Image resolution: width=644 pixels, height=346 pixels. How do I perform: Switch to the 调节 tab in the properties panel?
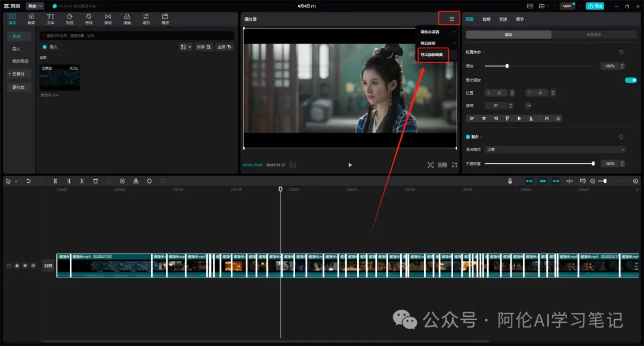pyautogui.click(x=519, y=19)
